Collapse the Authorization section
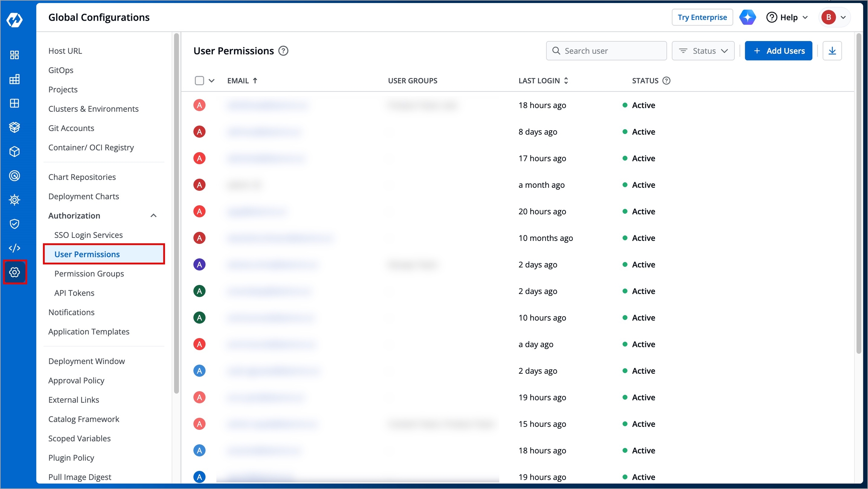 (x=153, y=216)
